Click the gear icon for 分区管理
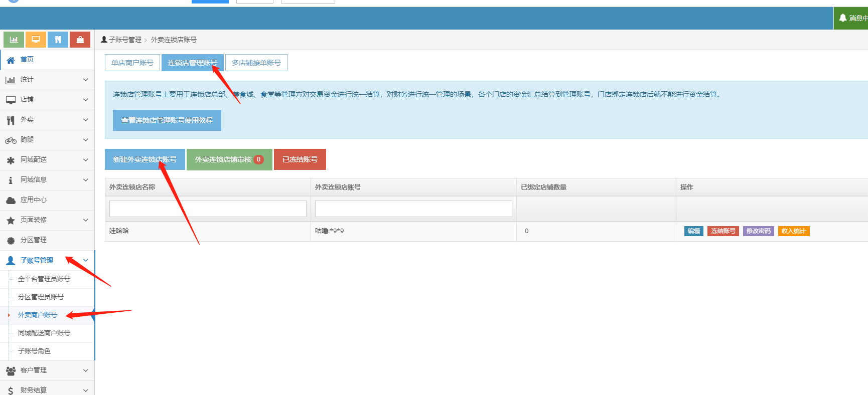Image resolution: width=868 pixels, height=395 pixels. [11, 240]
